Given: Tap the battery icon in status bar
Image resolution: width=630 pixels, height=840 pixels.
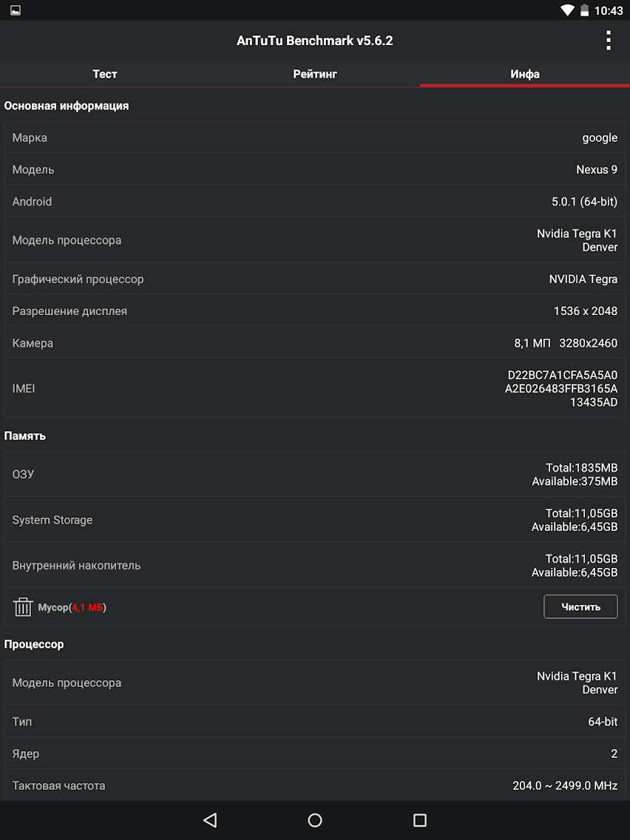Looking at the screenshot, I should [x=584, y=10].
